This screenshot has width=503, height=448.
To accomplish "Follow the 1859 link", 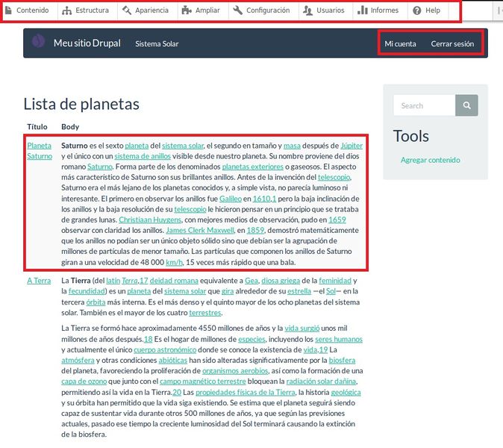I will pyautogui.click(x=255, y=231).
